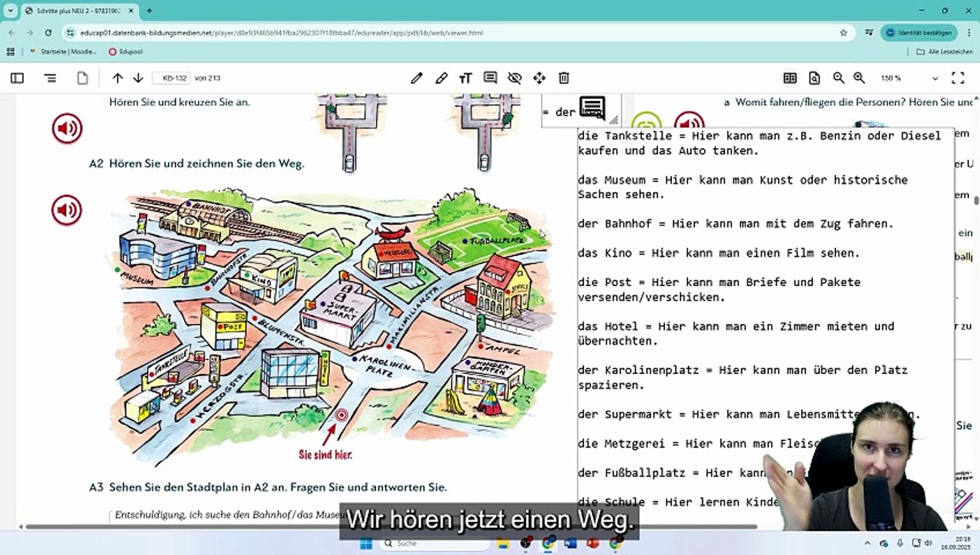Viewport: 980px width, 555px height.
Task: Click the A3 exercise heading text
Action: pyautogui.click(x=268, y=487)
